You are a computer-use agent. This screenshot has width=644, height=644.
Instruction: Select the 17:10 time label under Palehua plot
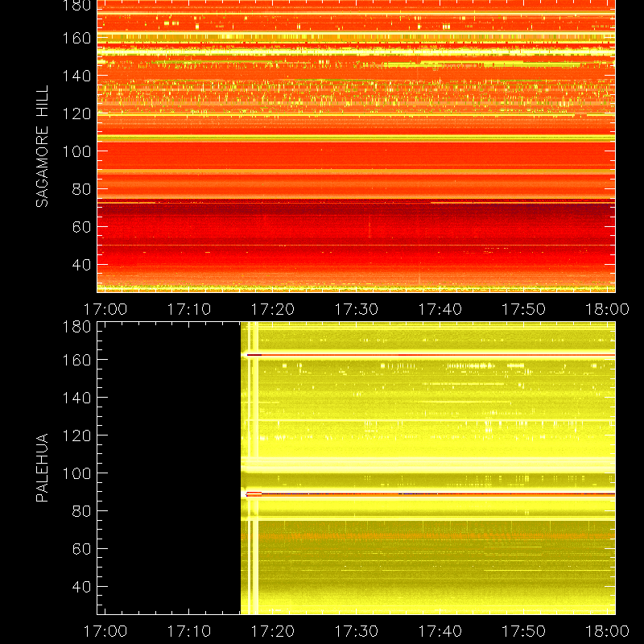pyautogui.click(x=189, y=631)
